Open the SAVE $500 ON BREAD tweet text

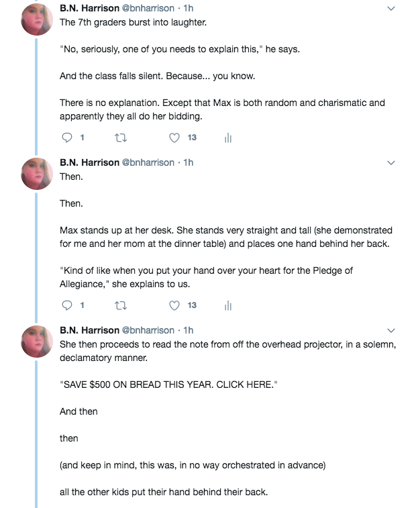168,385
